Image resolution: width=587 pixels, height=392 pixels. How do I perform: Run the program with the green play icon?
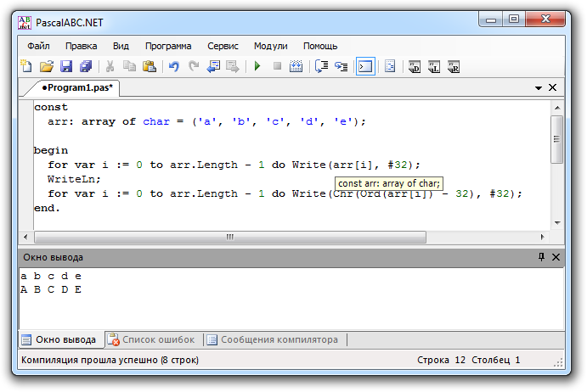point(257,66)
